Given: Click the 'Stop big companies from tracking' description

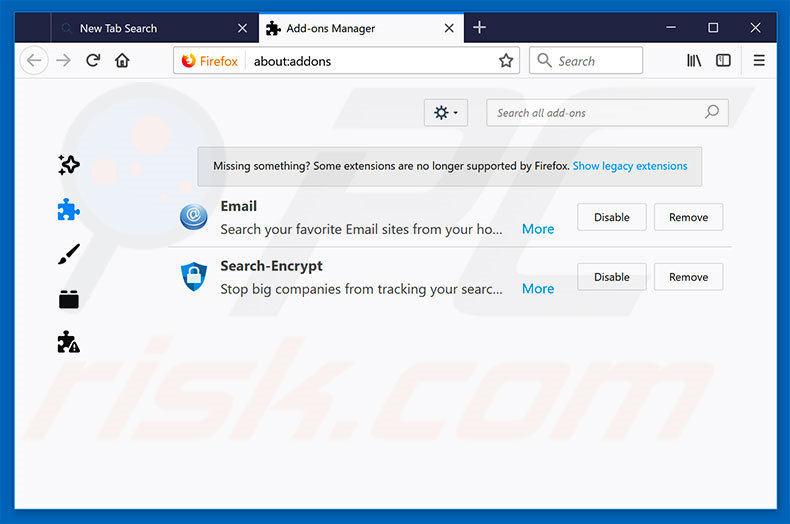Looking at the screenshot, I should [361, 289].
